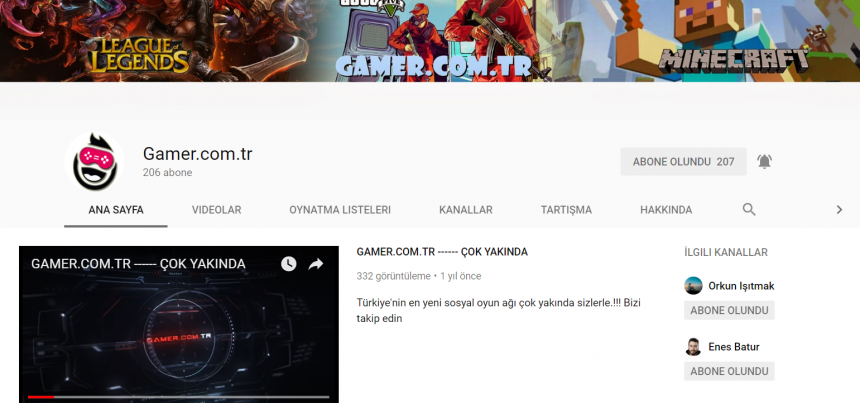Open the OYNATMA LISTELERI tab
The width and height of the screenshot is (860, 403).
click(x=340, y=210)
